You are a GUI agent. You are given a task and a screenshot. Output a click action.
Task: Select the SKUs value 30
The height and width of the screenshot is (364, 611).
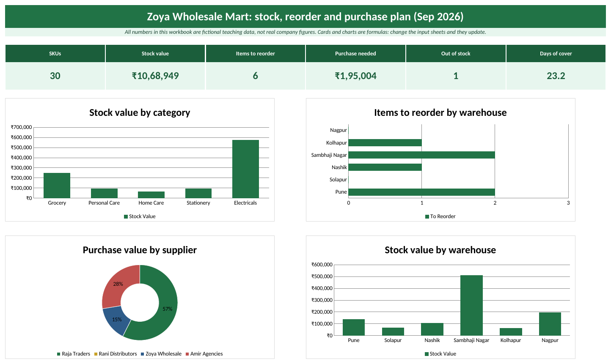pos(55,76)
